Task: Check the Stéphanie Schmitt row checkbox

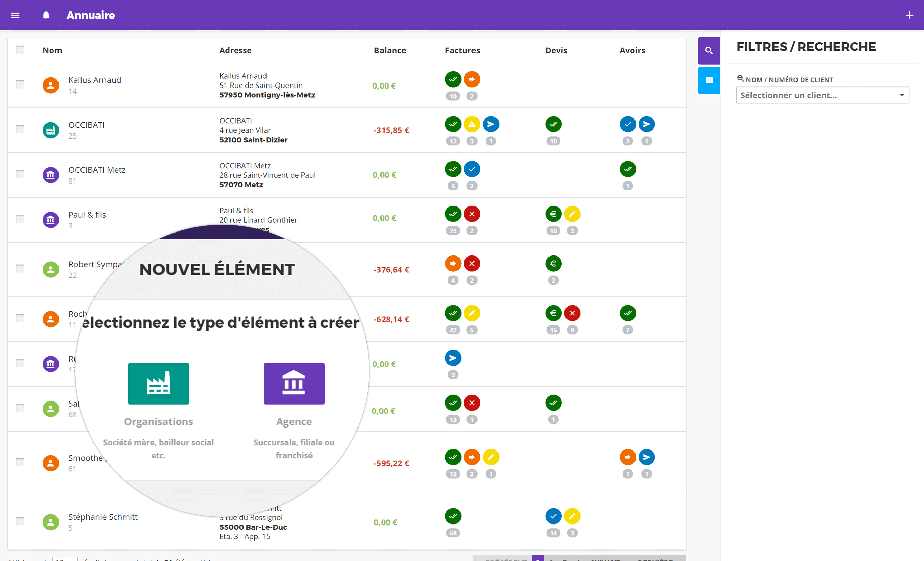Action: click(20, 521)
